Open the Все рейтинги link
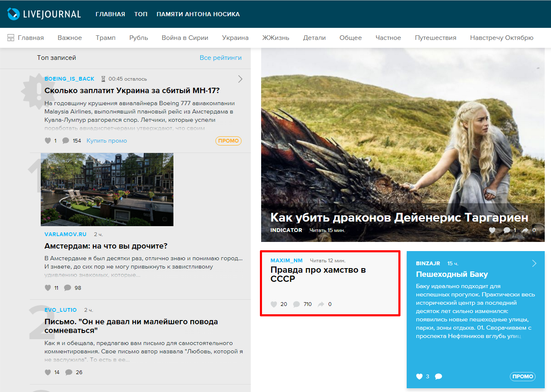Viewport: 551px width, 392px height. [x=220, y=58]
